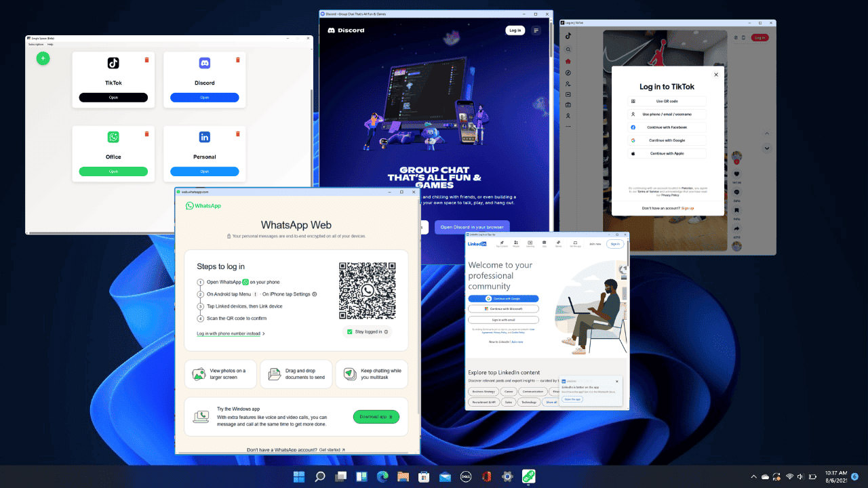Image resolution: width=868 pixels, height=488 pixels.
Task: Click the Sign up link on TikTok login
Action: 688,208
